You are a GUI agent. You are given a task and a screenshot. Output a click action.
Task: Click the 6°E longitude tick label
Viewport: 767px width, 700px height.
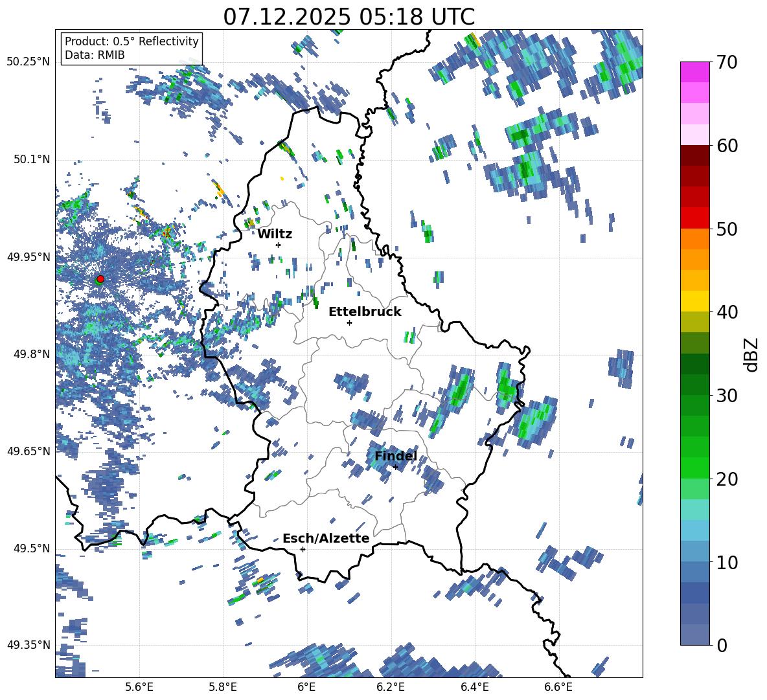click(306, 687)
